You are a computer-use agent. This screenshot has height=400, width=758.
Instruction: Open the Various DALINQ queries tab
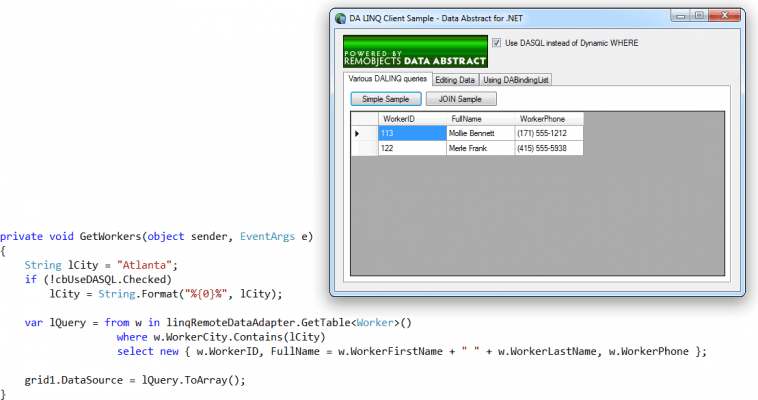click(388, 79)
